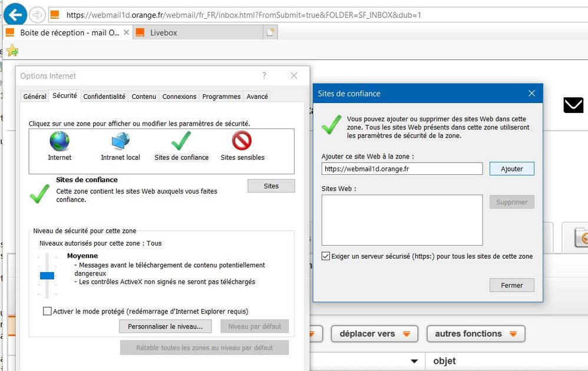
Task: Click the browser back arrow button
Action: pos(15,14)
